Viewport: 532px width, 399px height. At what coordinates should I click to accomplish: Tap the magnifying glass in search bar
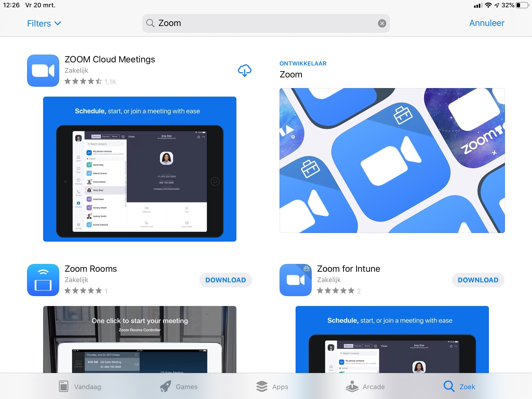[x=150, y=23]
